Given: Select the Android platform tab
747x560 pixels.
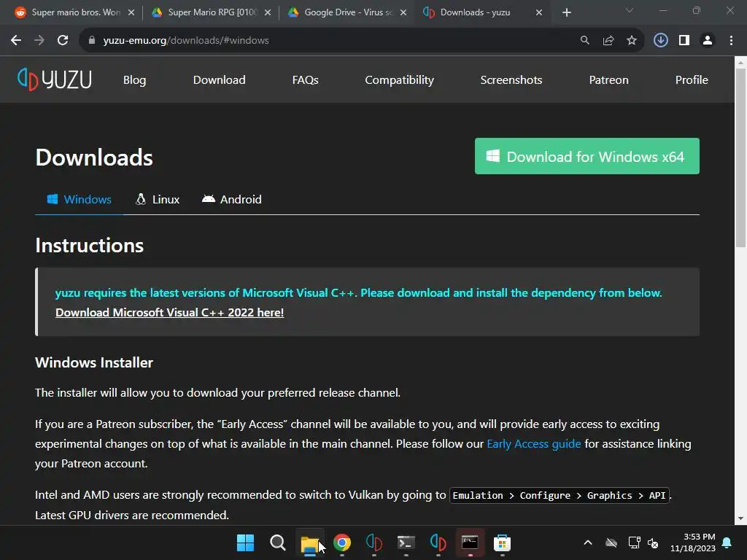Looking at the screenshot, I should 232,200.
